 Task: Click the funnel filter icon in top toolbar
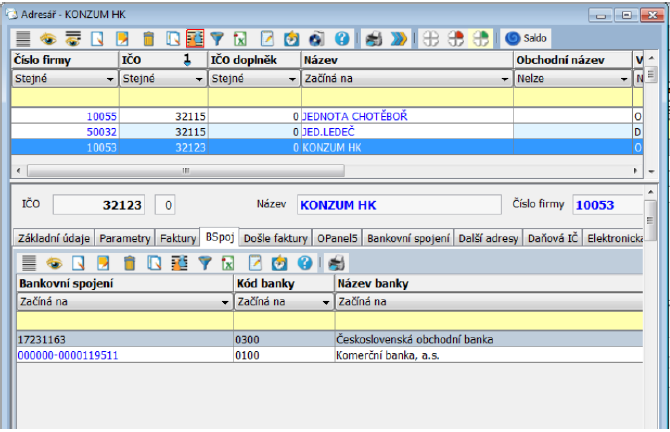click(217, 39)
